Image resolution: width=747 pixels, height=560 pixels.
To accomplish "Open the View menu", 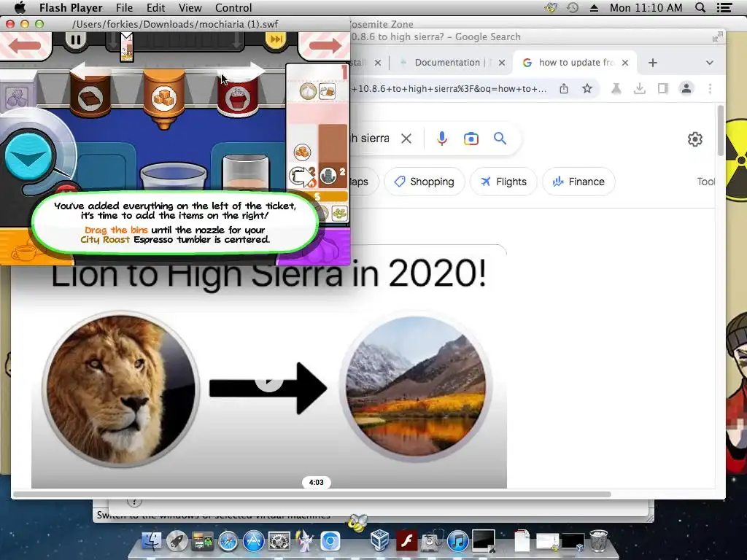I will tap(190, 7).
